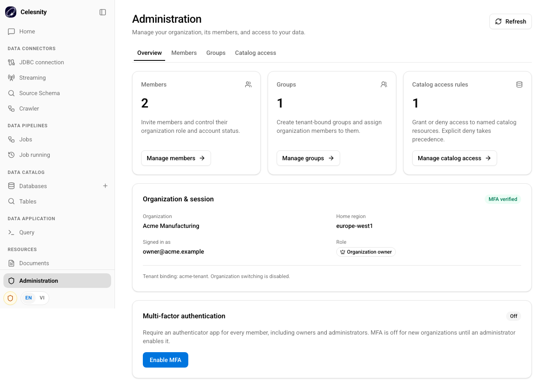This screenshot has width=549, height=392.
Task: Open the Jobs page
Action: (x=57, y=139)
